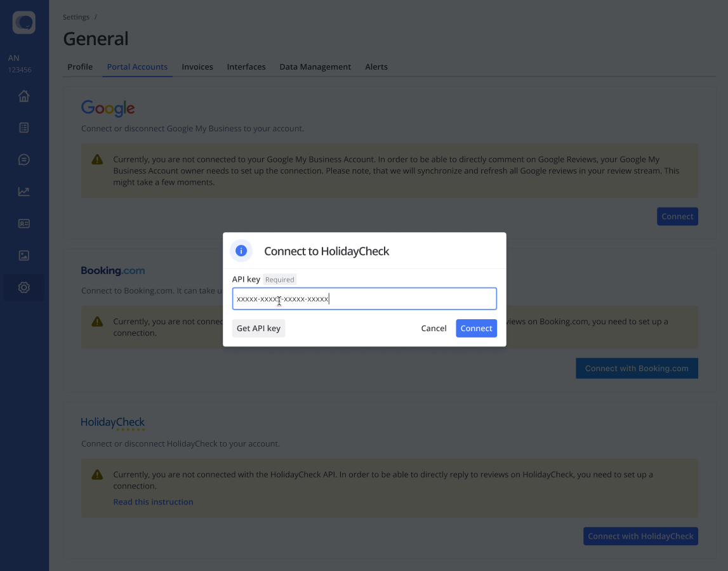The width and height of the screenshot is (728, 571).
Task: Click the AN account label in sidebar
Action: coord(13,58)
